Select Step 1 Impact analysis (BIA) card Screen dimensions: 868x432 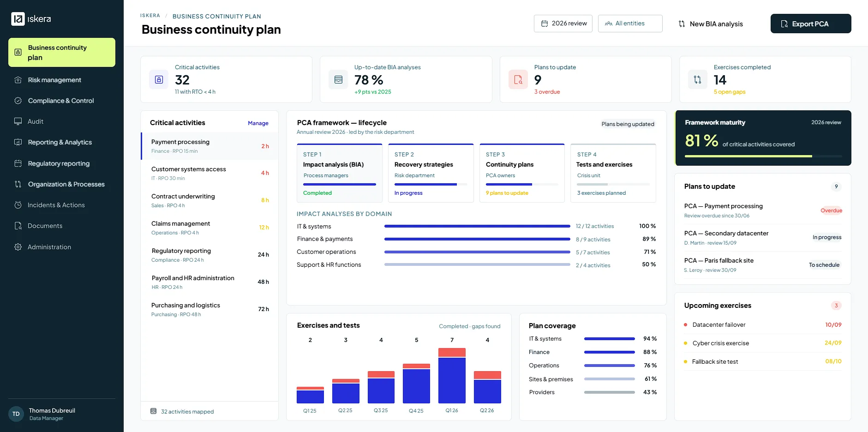(340, 173)
